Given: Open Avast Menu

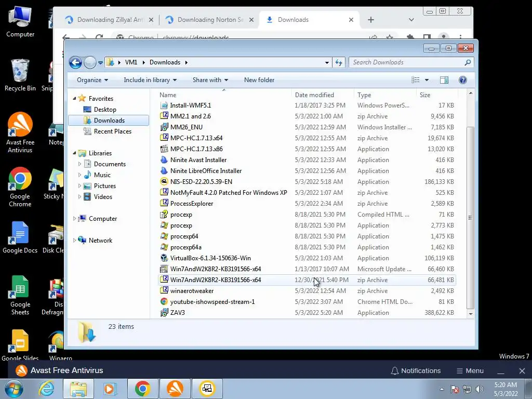Looking at the screenshot, I should 470,371.
